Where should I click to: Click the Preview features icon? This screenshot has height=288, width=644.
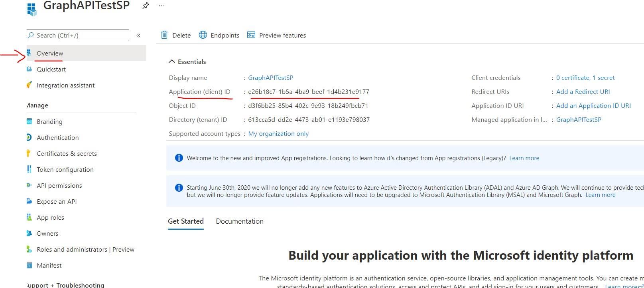251,35
